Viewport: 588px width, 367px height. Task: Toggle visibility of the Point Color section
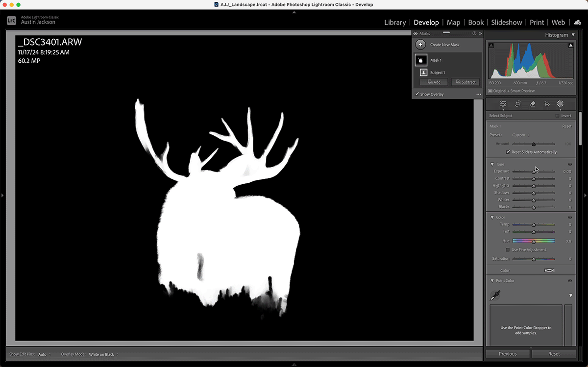click(x=570, y=281)
